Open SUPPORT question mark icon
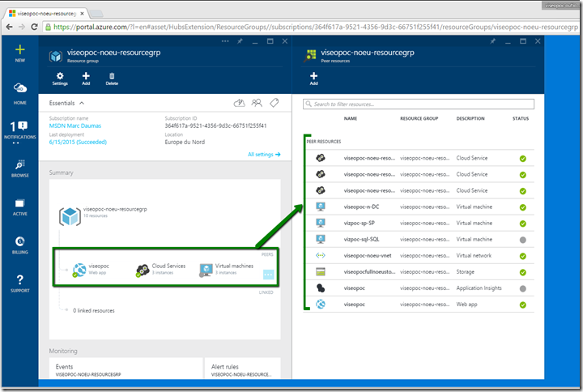 20,279
